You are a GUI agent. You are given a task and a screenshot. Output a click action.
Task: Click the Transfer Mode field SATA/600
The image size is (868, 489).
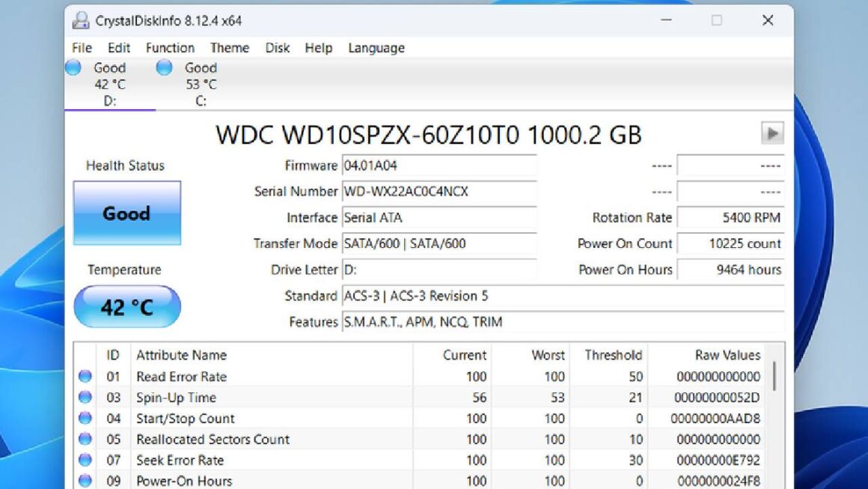439,243
